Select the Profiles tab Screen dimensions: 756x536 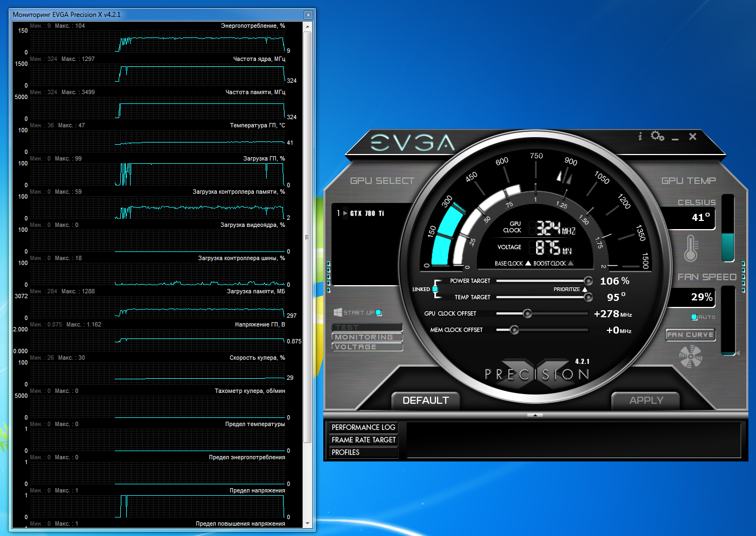pos(364,452)
